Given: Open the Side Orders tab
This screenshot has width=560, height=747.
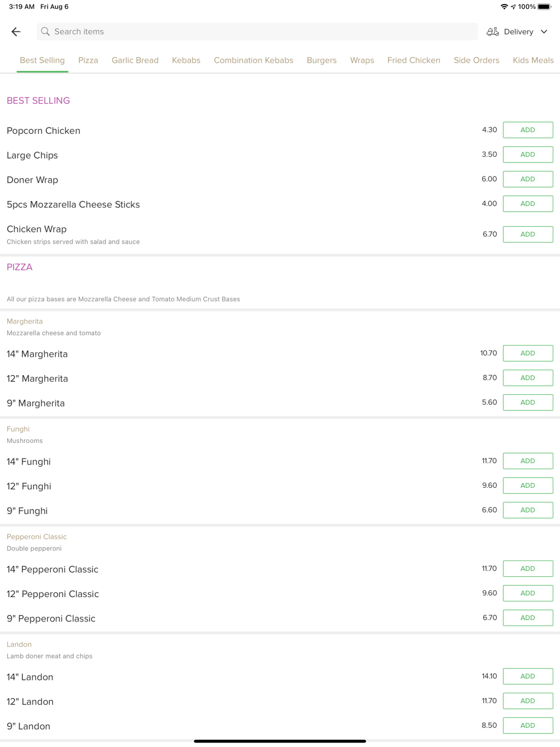Looking at the screenshot, I should pos(476,60).
